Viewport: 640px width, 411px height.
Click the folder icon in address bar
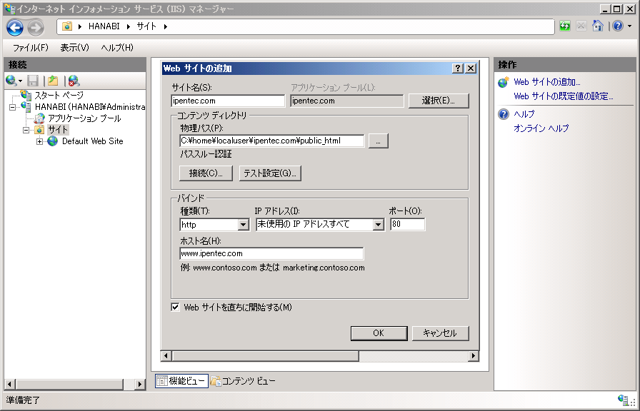67,27
